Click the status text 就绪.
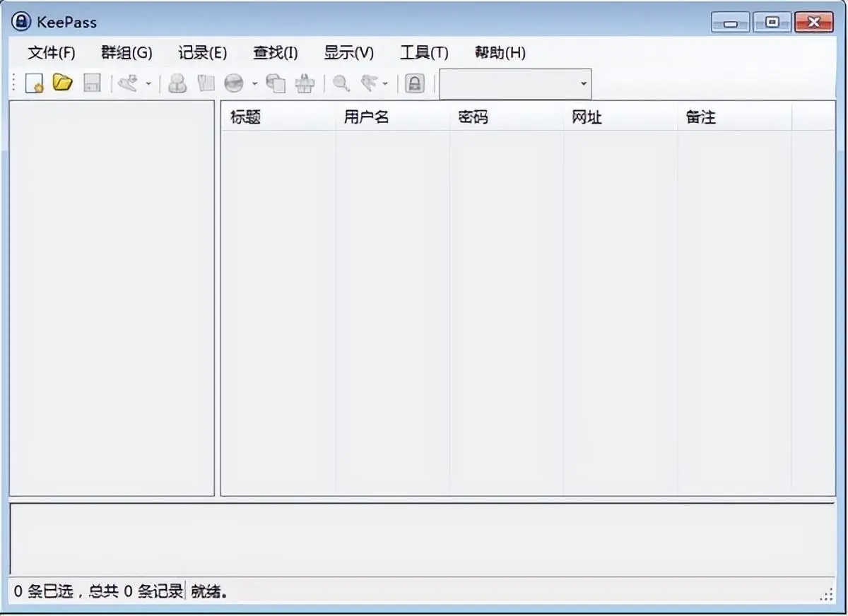 click(209, 592)
